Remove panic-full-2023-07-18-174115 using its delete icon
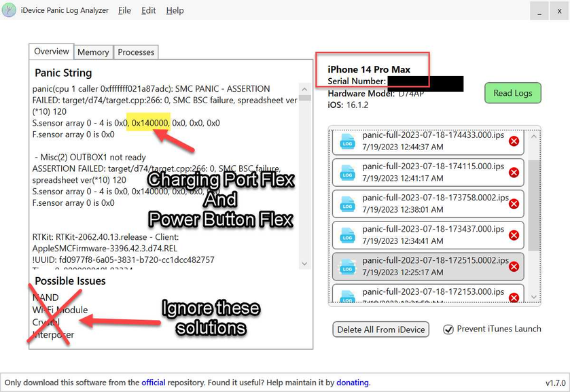Viewport: 570px width, 392px height. point(514,173)
